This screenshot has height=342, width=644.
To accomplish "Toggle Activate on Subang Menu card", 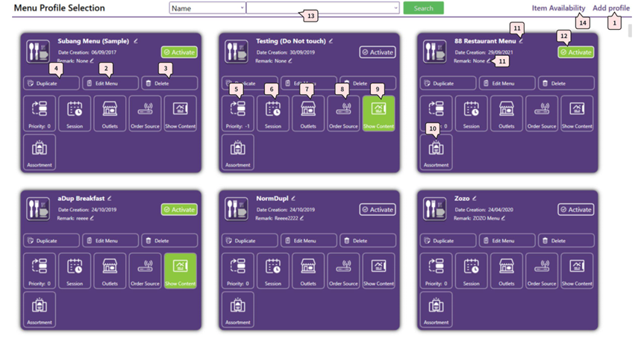I will 179,52.
